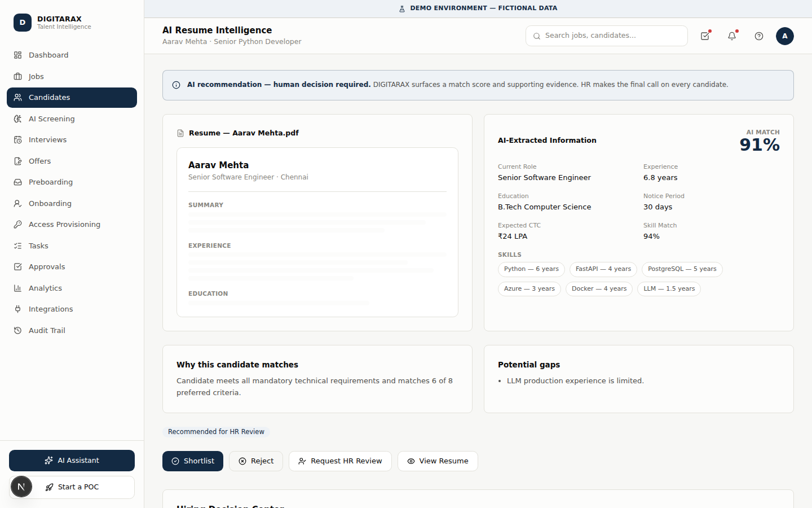Click the PostgreSQL — 5 years chip
The height and width of the screenshot is (508, 812).
[682, 269]
